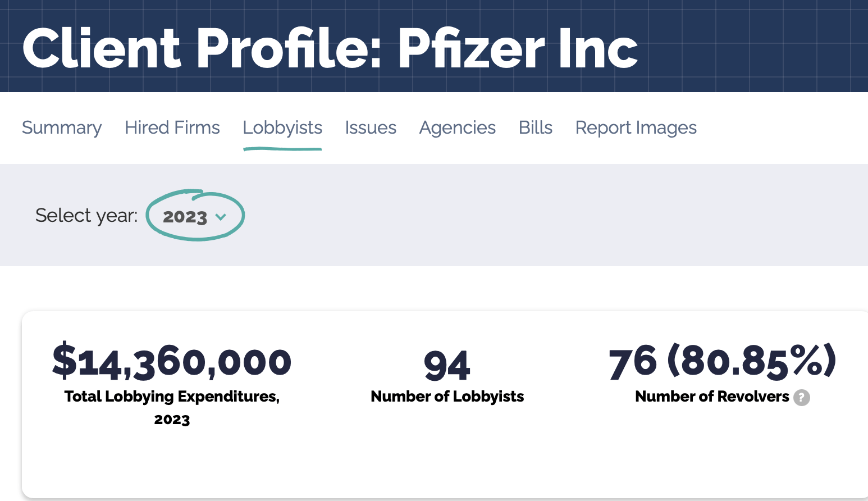Click the teal underline below Lobbyists
Image resolution: width=868 pixels, height=501 pixels.
pyautogui.click(x=282, y=149)
